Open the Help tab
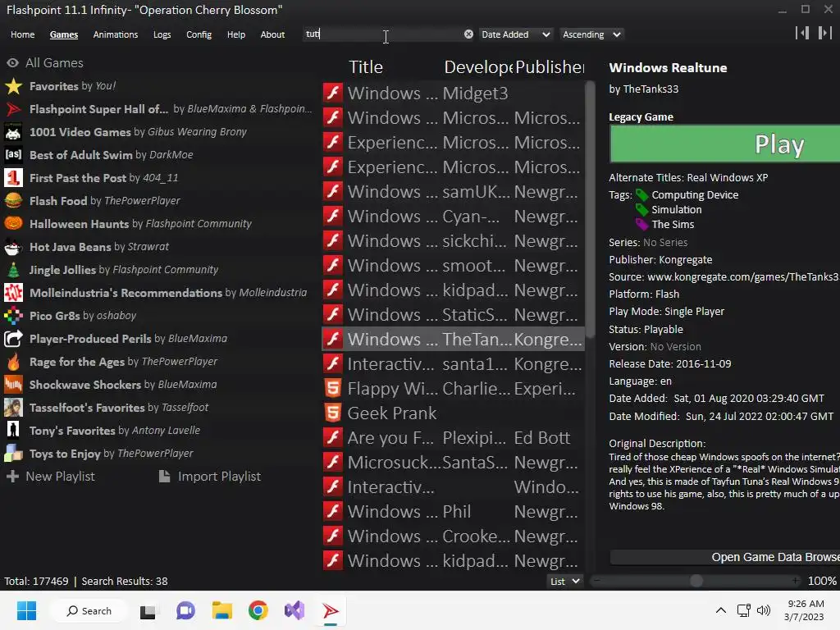The width and height of the screenshot is (840, 630). tap(235, 34)
